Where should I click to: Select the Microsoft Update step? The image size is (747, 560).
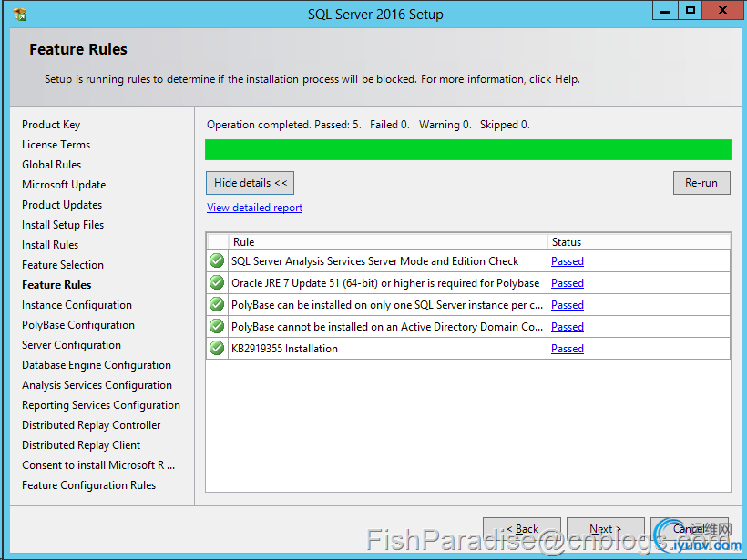pyautogui.click(x=64, y=185)
